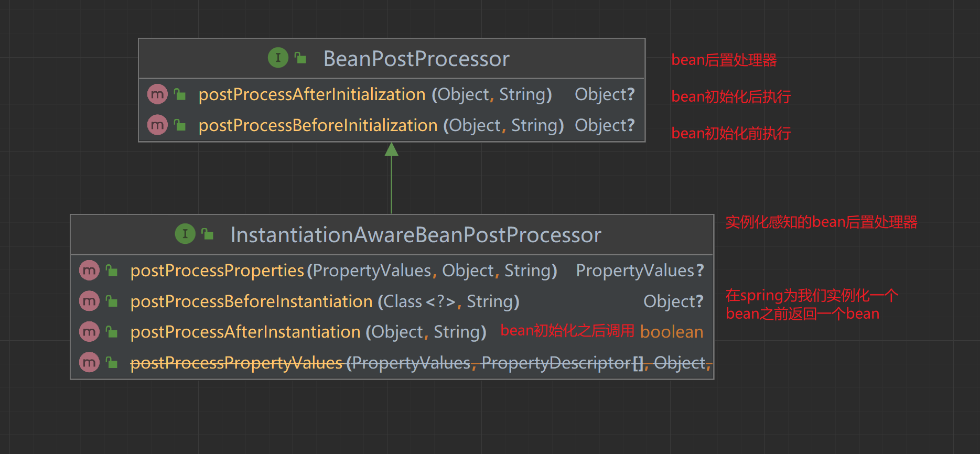Select the postProcessBeforeInitialization method name
980x454 pixels.
tap(318, 126)
